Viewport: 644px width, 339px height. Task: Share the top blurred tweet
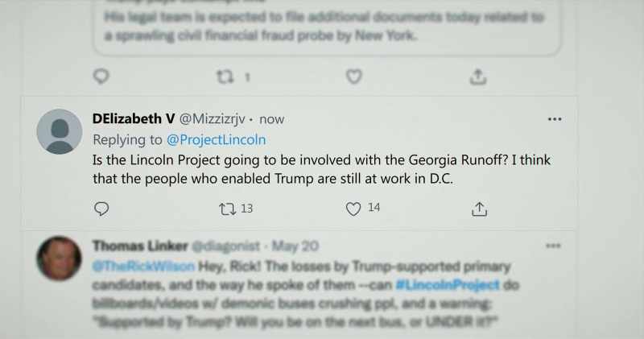coord(478,76)
